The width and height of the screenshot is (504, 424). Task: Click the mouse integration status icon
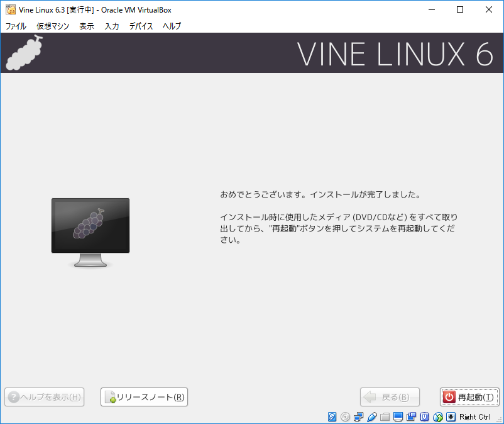point(438,417)
